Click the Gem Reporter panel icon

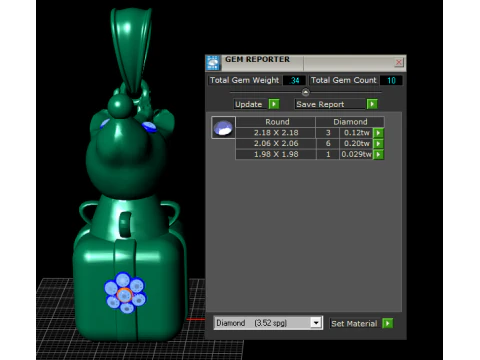pyautogui.click(x=213, y=63)
